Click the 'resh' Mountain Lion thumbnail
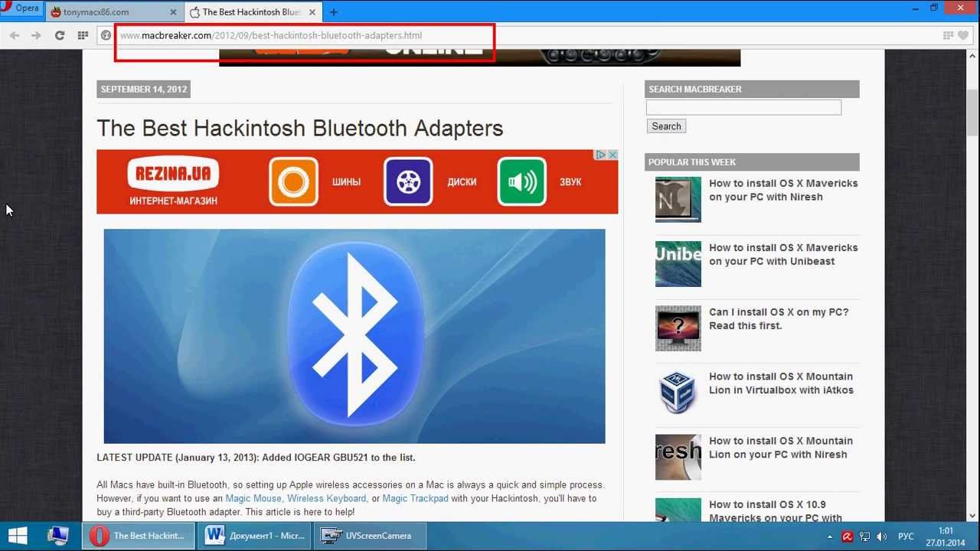Screen dimensions: 980x551 tap(678, 457)
